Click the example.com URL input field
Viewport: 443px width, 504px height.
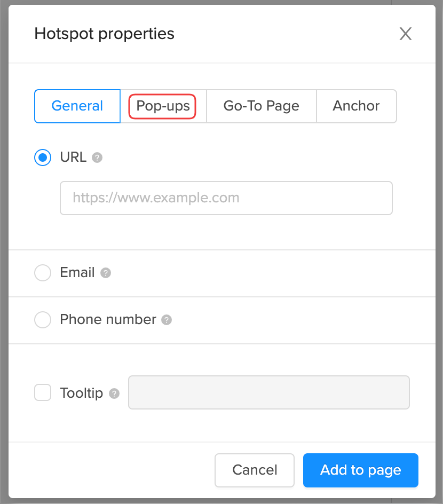226,198
